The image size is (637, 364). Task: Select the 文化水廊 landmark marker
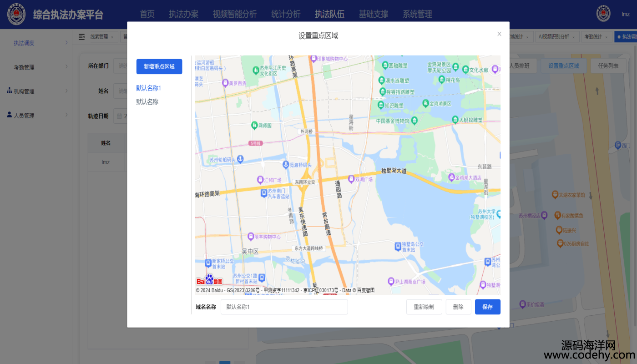point(465,70)
